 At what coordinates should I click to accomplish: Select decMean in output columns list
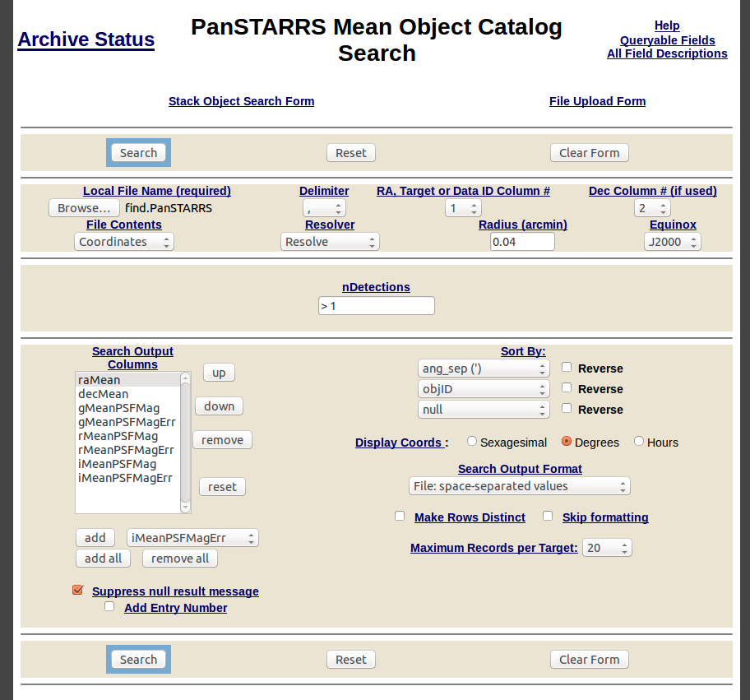[127, 394]
